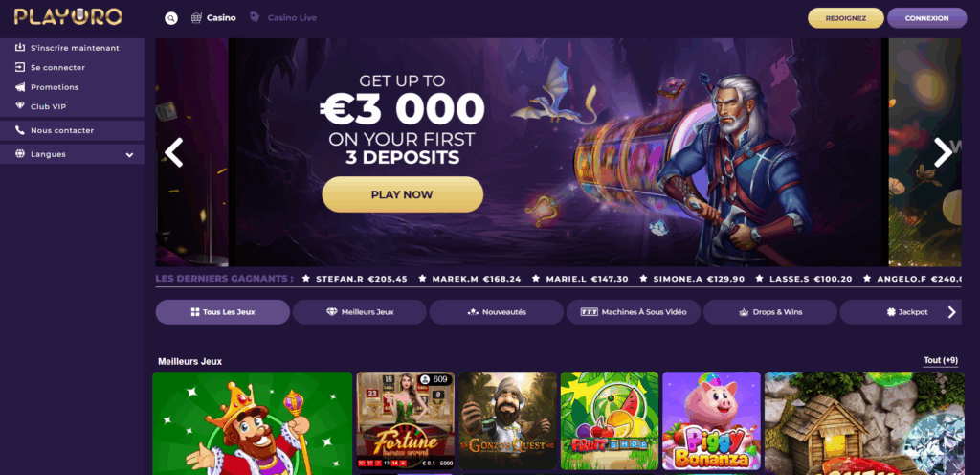The image size is (980, 475).
Task: Expand the Langues dropdown
Action: (72, 154)
